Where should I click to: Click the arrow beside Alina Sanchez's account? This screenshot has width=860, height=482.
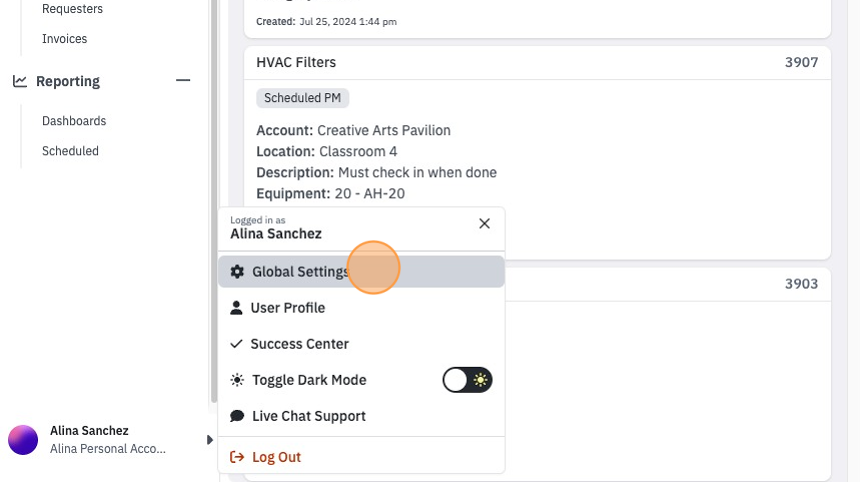coord(210,440)
